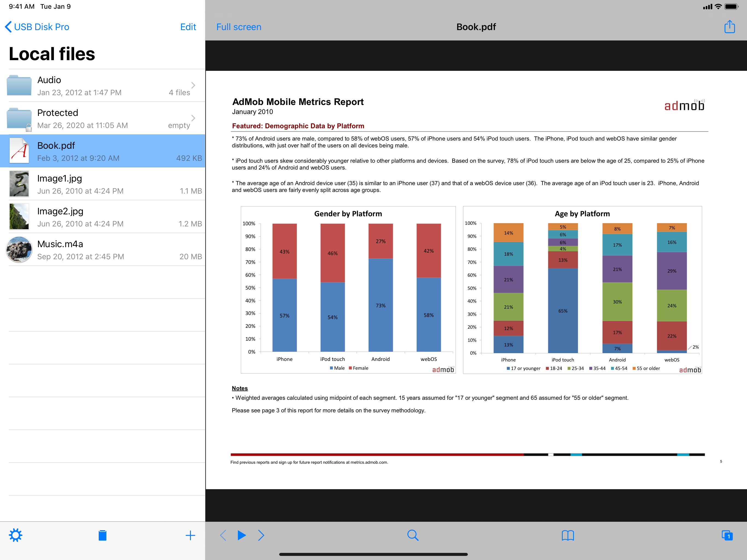The width and height of the screenshot is (747, 560).
Task: Click the Notes heading
Action: point(240,388)
